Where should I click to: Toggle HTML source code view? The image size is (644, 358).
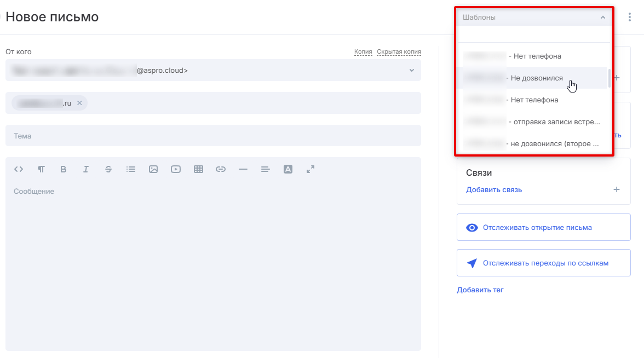tap(19, 169)
